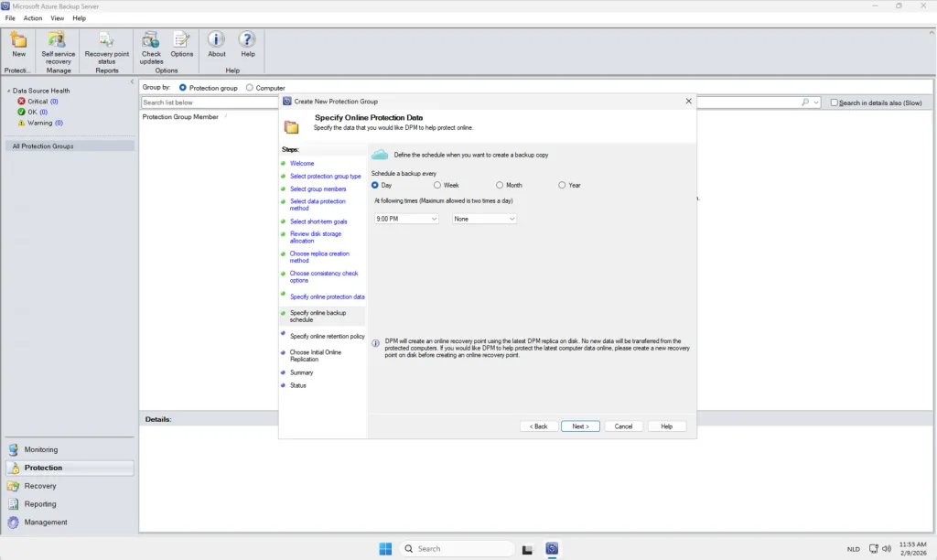Expand the second time dropdown showing None

[485, 219]
